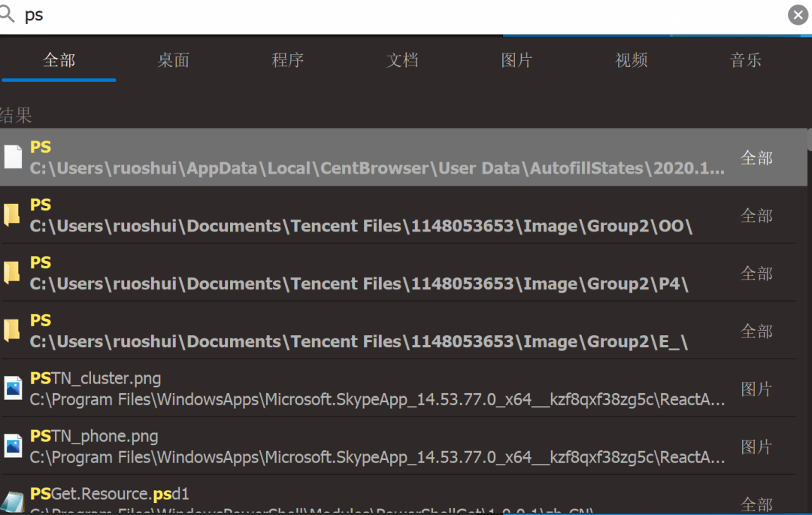
Task: Click image icon of PSTN_cluster.png
Action: tap(13, 388)
